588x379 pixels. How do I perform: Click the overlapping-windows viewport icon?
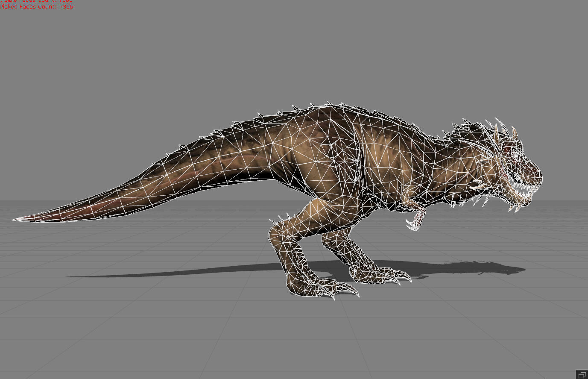[582, 374]
